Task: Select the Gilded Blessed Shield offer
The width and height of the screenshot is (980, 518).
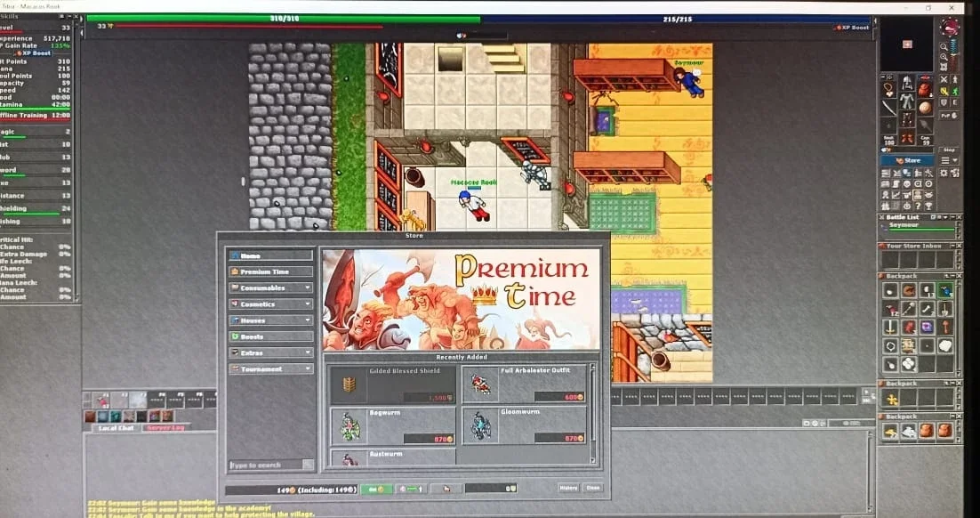Action: [x=392, y=384]
